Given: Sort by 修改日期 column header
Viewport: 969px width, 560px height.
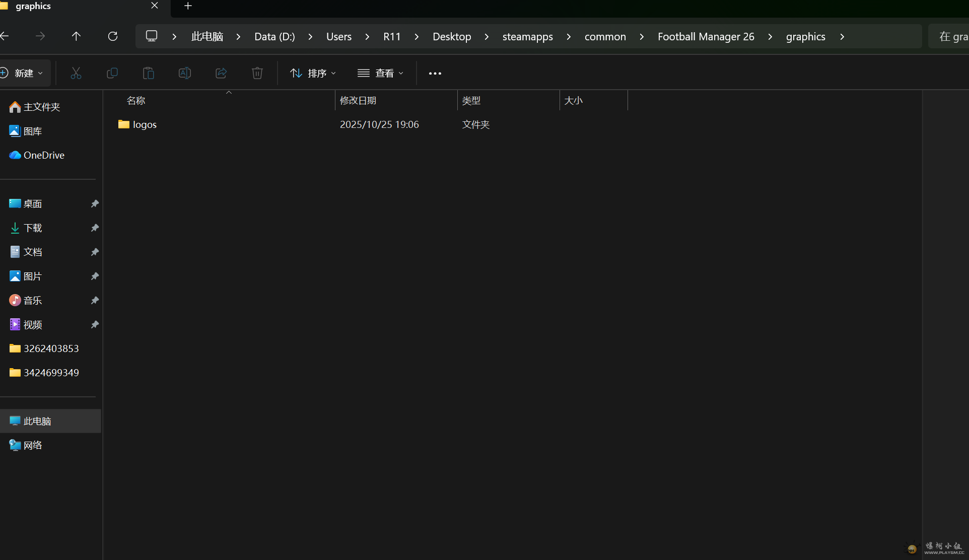Looking at the screenshot, I should coord(358,101).
